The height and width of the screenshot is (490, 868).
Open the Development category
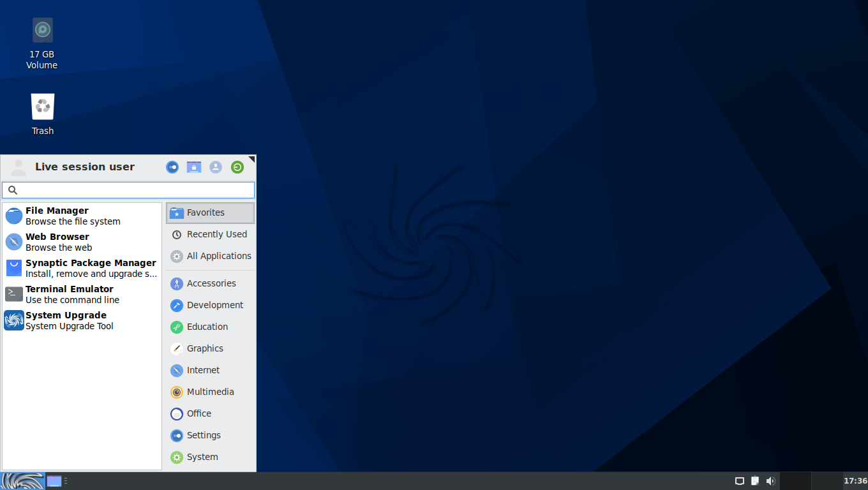pos(210,305)
